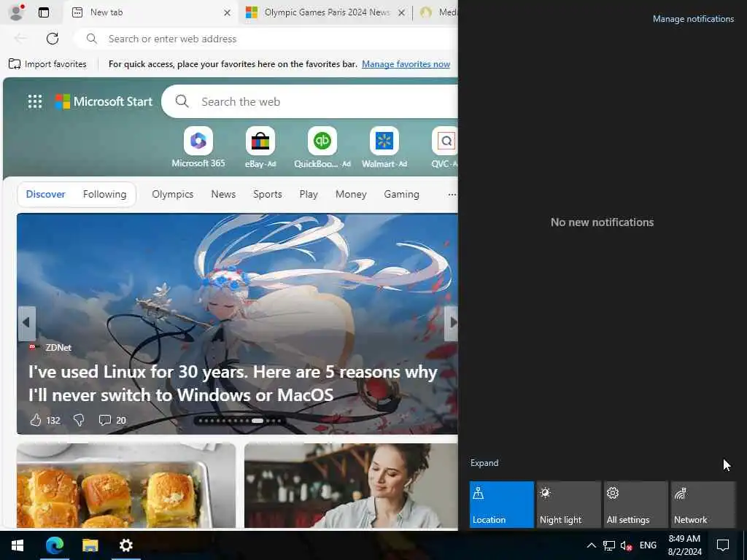Open the Microsoft Start apps grid icon
This screenshot has height=560, width=747.
(35, 101)
